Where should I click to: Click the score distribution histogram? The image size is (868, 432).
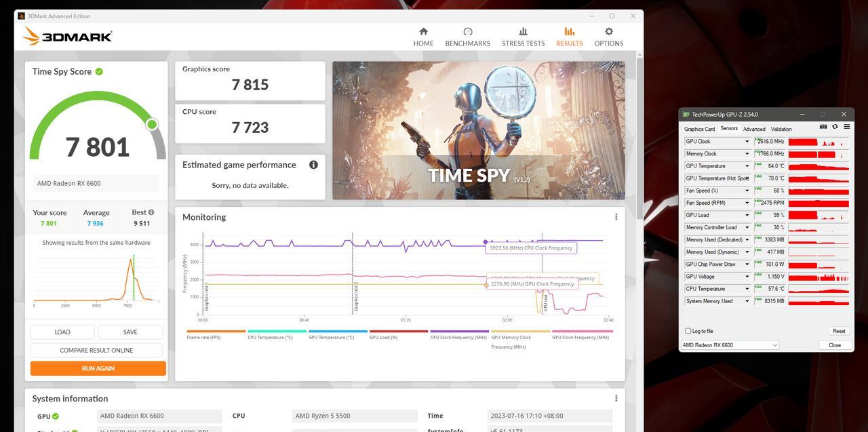click(x=96, y=278)
